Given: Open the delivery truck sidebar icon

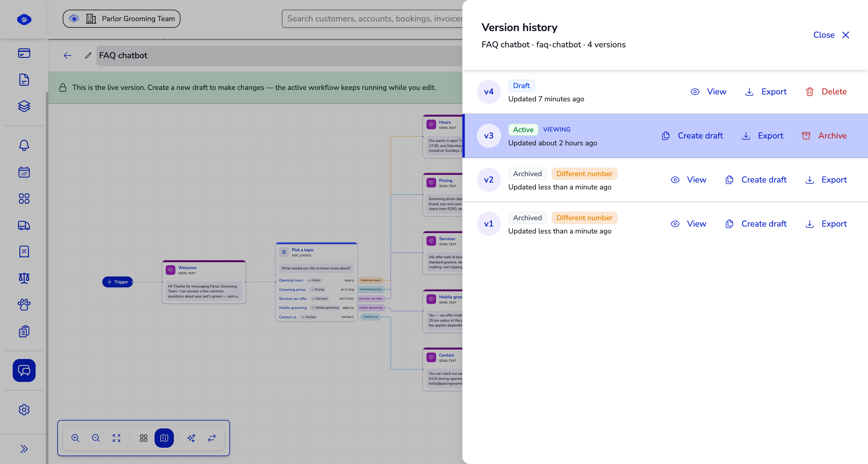Looking at the screenshot, I should (x=24, y=225).
